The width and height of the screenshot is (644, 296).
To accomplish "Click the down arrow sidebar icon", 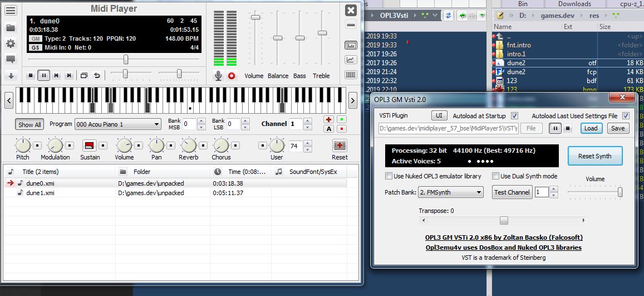I will (11, 76).
